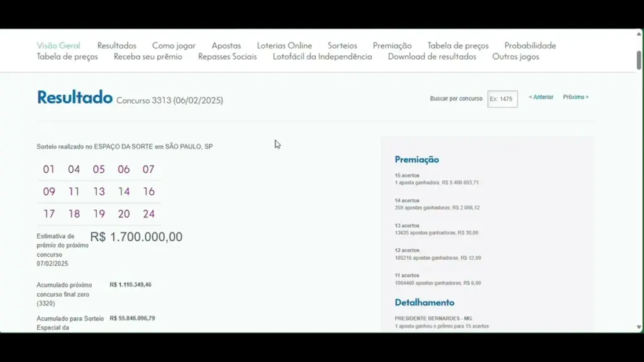Viewport: 644px width, 362px height.
Task: Open the Probabilidade navigation link
Action: [530, 45]
